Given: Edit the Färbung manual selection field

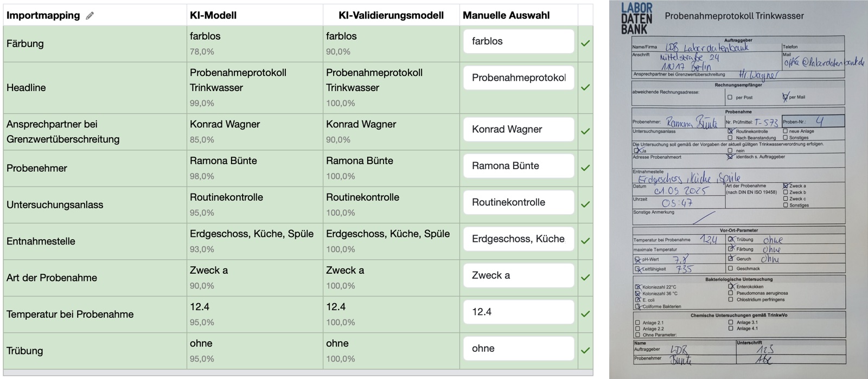Looking at the screenshot, I should (518, 41).
